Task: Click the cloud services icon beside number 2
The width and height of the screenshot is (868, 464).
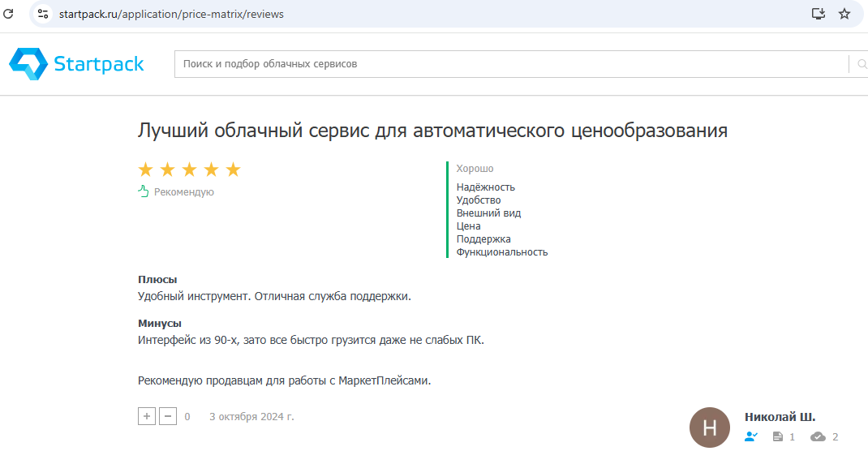Action: tap(818, 436)
